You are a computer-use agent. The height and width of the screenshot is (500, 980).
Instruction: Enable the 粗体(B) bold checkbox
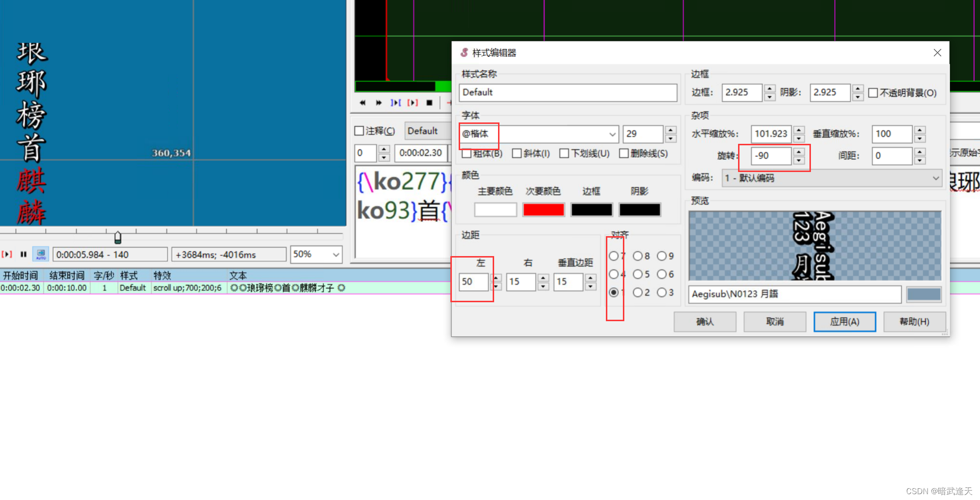click(x=466, y=154)
